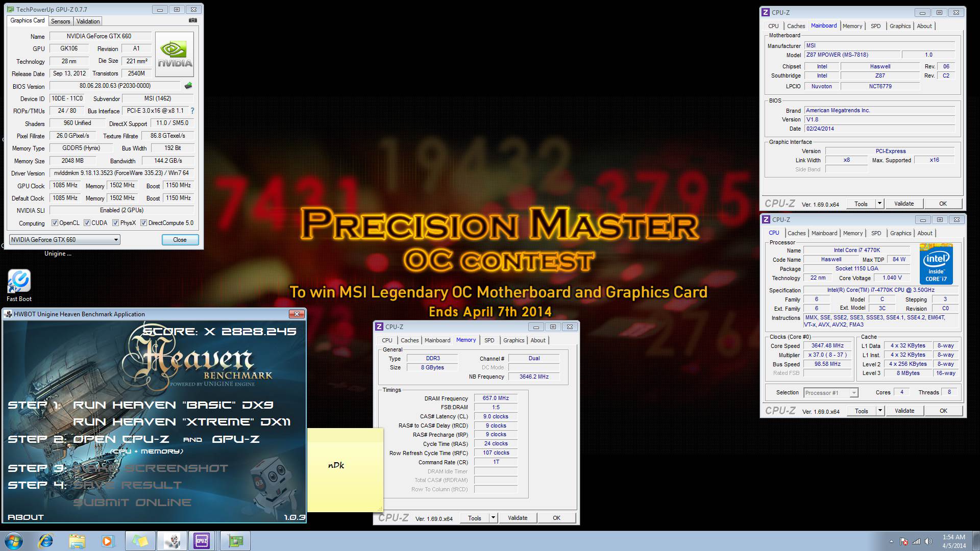This screenshot has height=551, width=980.
Task: Click Validate in Memory CPU-Z window
Action: (x=518, y=518)
